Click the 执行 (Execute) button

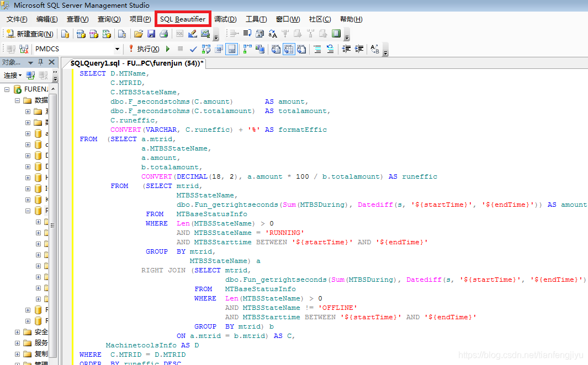[x=144, y=49]
